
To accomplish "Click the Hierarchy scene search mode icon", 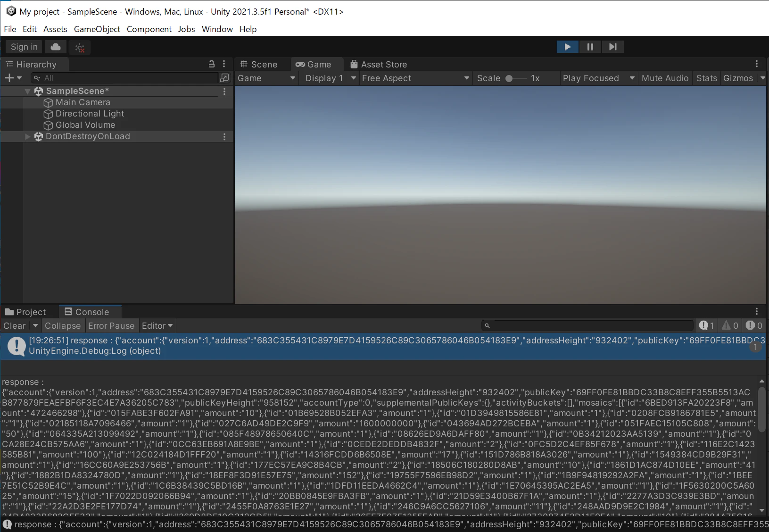I will 224,78.
